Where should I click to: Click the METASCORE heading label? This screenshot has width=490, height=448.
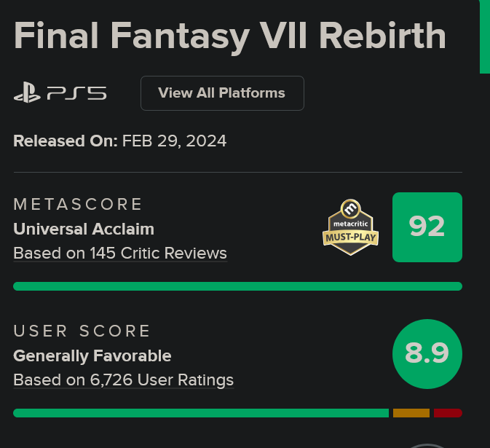tap(77, 205)
